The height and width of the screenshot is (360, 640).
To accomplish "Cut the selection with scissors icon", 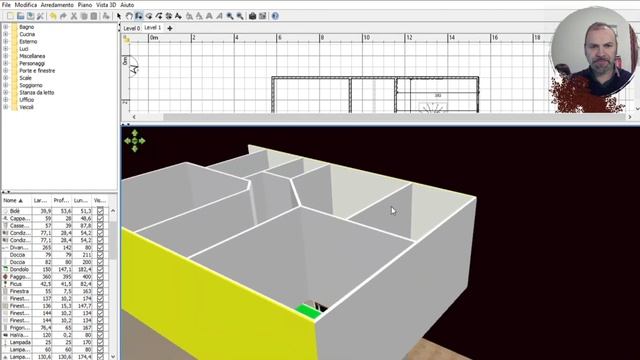I will click(x=74, y=16).
